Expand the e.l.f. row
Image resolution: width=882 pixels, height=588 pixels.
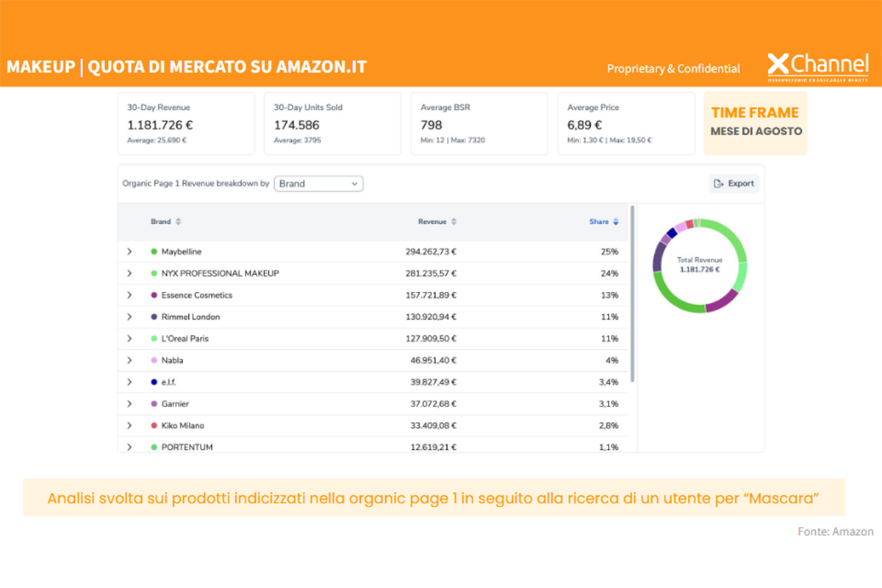129,382
